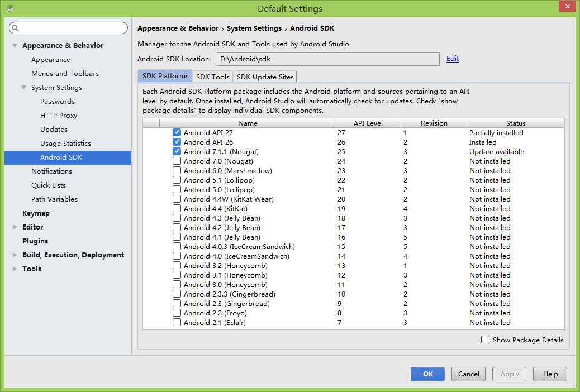
Task: Check Android 4.4W (KitKat Wear) checkbox
Action: click(x=177, y=199)
